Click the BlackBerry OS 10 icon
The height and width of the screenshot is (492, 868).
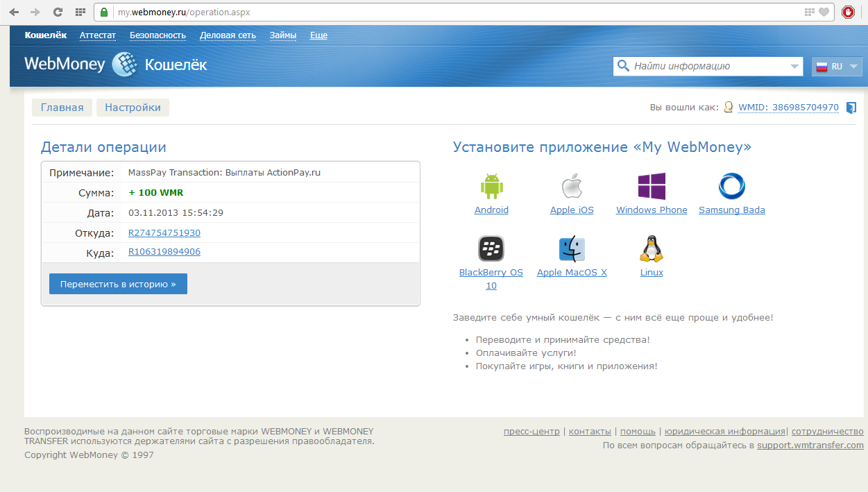tap(491, 248)
